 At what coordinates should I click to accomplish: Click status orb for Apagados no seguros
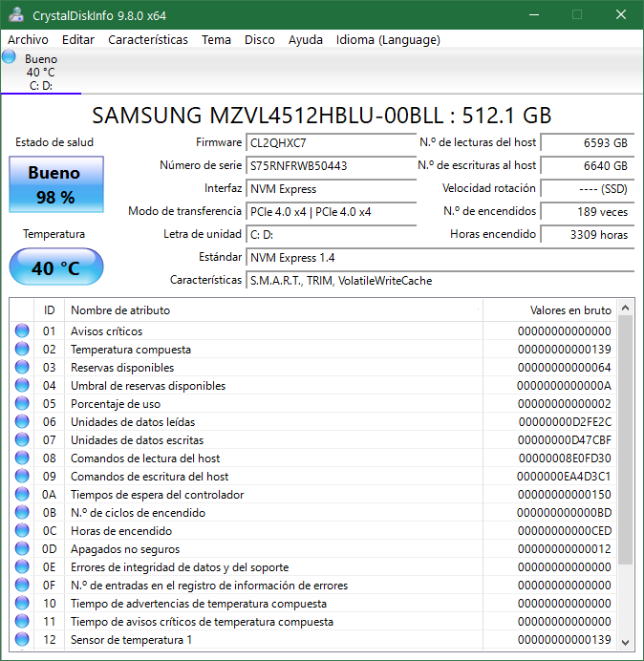pos(22,549)
